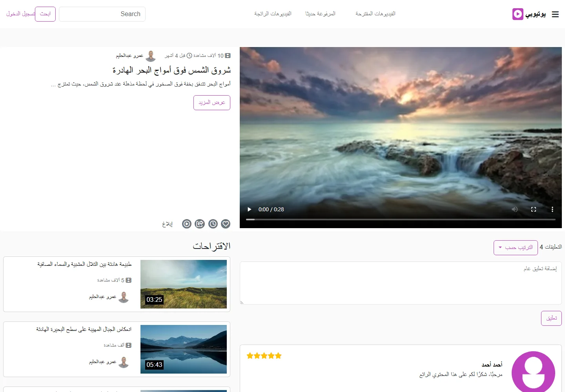Click the ألف مشاهدة views text in lake video card
565x392 pixels.
point(117,345)
